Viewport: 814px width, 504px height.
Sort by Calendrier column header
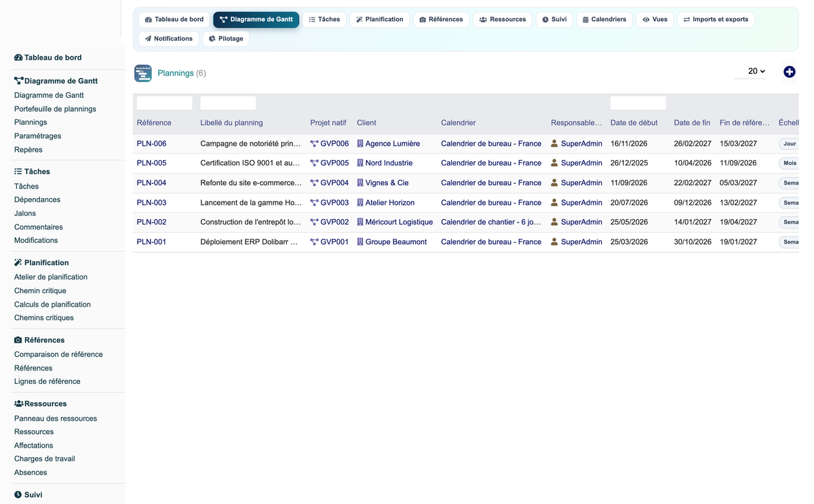click(459, 123)
